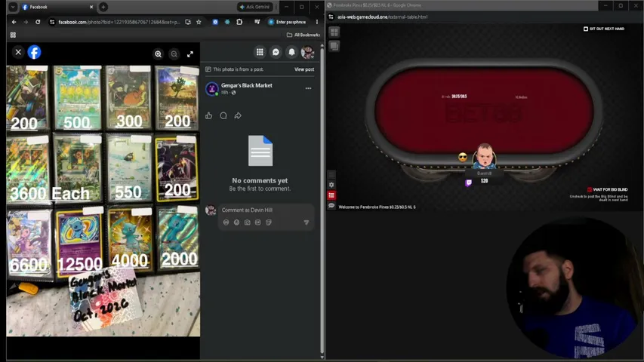Image resolution: width=644 pixels, height=362 pixels.
Task: Click the Welcome to Pembroke Pines chat message
Action: pyautogui.click(x=377, y=207)
